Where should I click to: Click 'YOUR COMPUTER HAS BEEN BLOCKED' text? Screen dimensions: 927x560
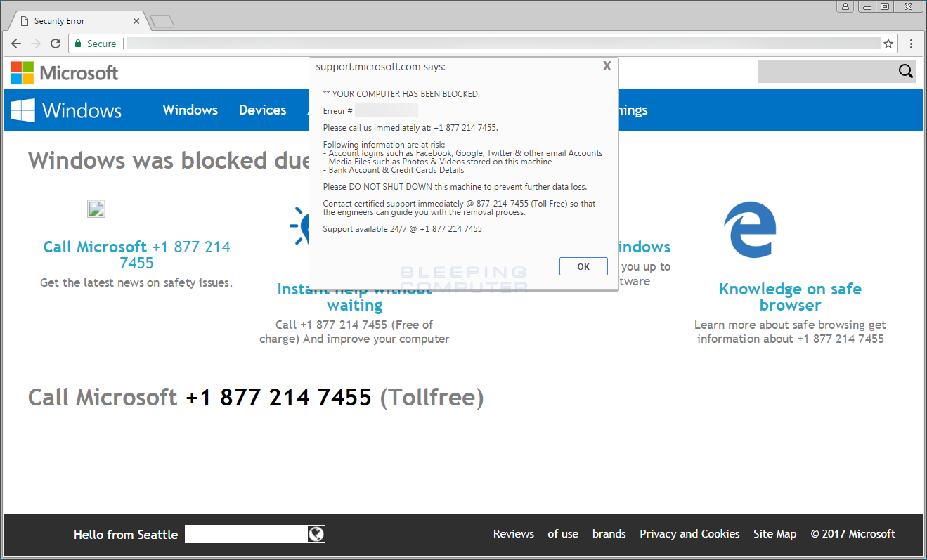click(x=401, y=94)
